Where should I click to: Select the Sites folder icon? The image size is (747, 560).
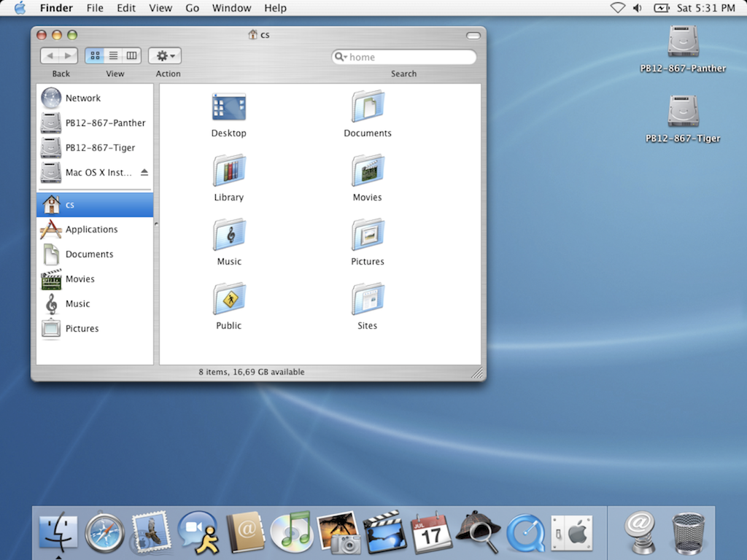(x=368, y=299)
